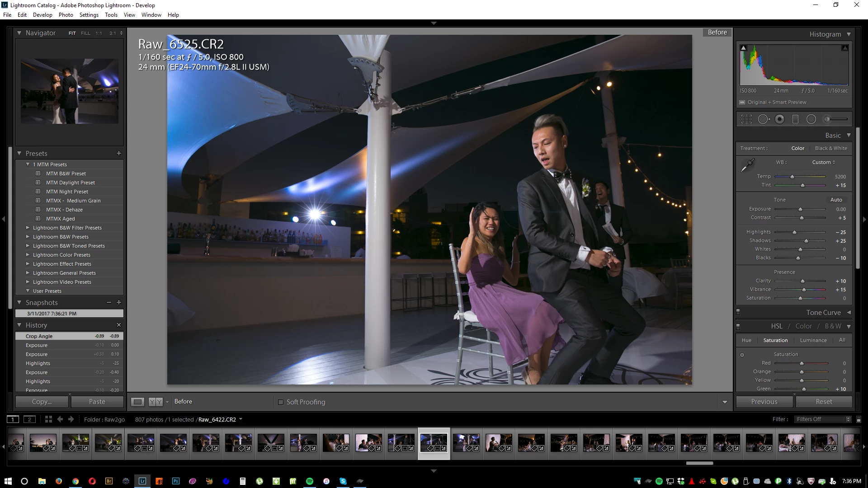This screenshot has width=868, height=488.
Task: Switch to the Luminance tab in HSL
Action: point(813,340)
